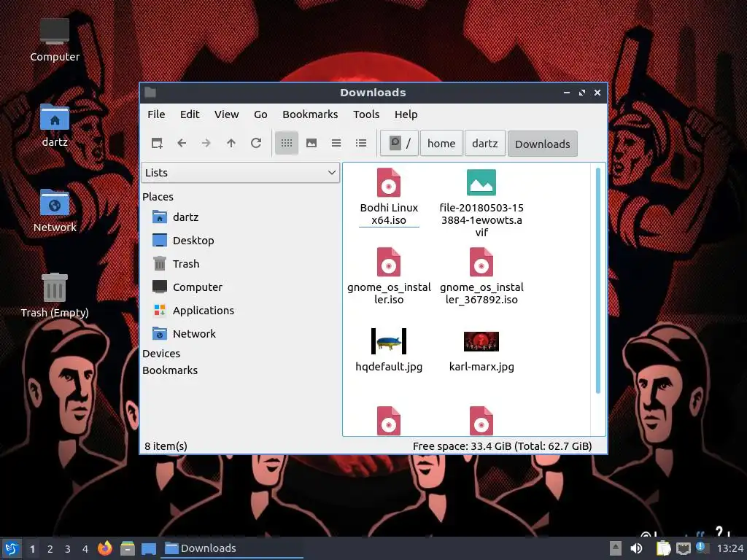Open the Tools menu
The image size is (747, 560).
pos(366,114)
